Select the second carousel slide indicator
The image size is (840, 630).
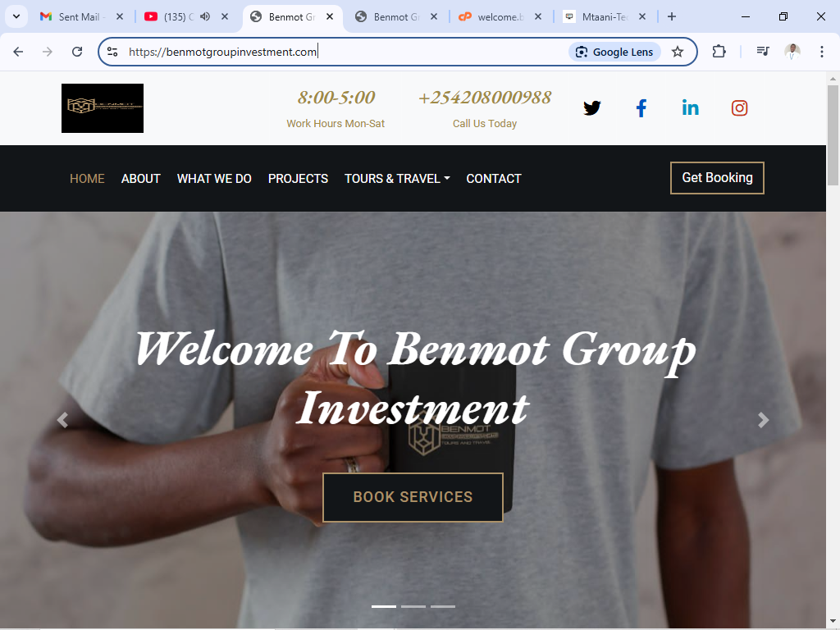(x=413, y=606)
